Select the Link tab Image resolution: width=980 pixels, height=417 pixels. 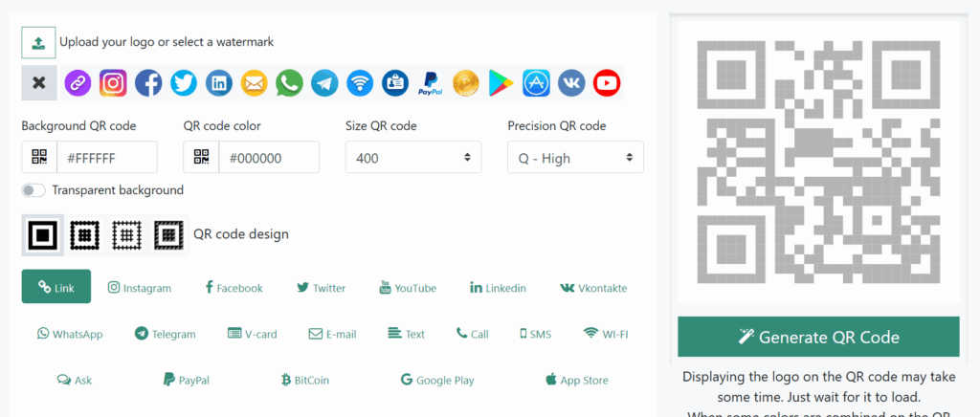click(56, 287)
